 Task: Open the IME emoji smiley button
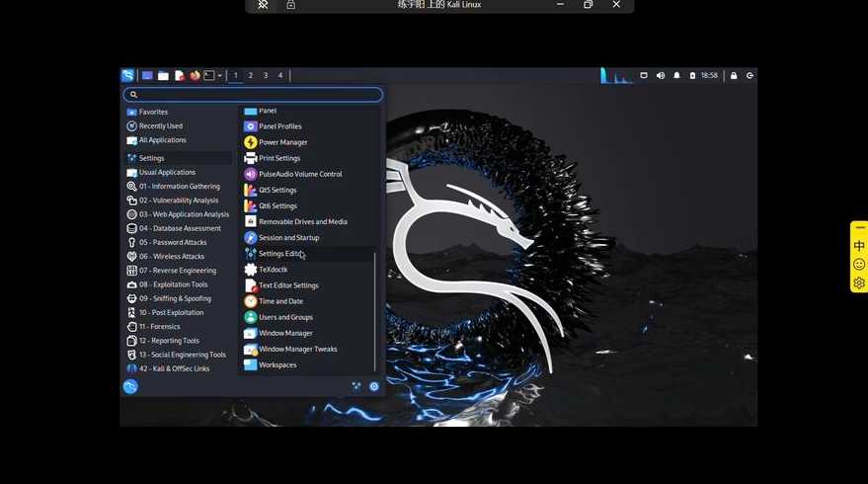point(859,265)
